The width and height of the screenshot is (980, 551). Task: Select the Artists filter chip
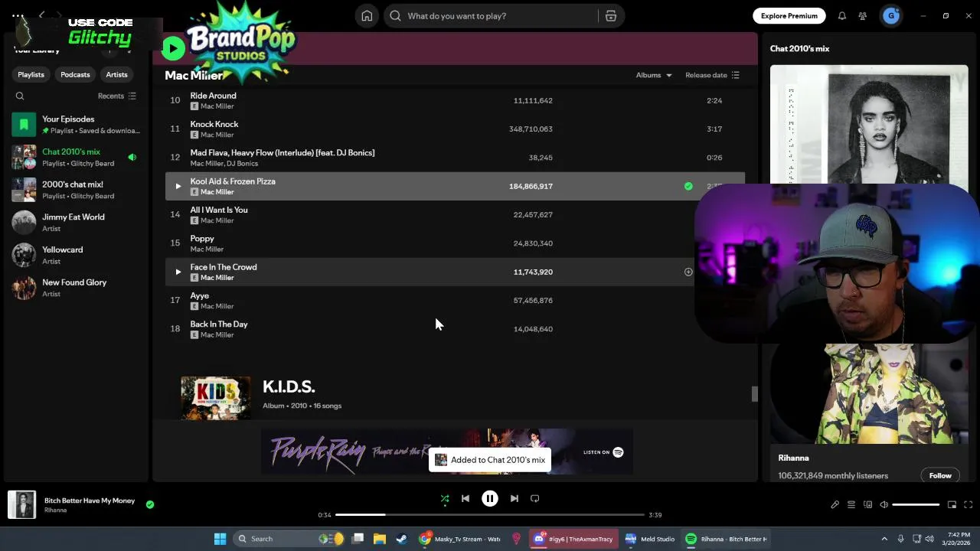116,74
